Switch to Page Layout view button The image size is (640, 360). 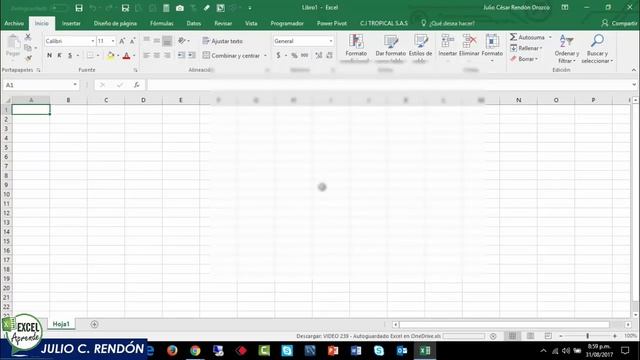pos(530,336)
